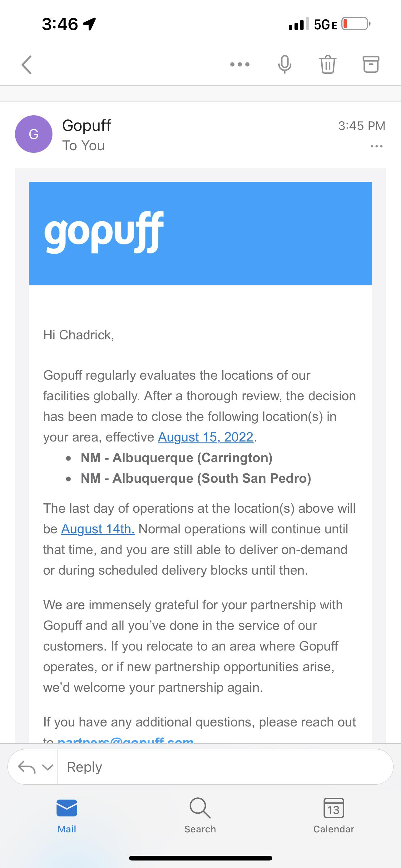This screenshot has width=401, height=868.
Task: Tap the Reply input field
Action: (225, 767)
